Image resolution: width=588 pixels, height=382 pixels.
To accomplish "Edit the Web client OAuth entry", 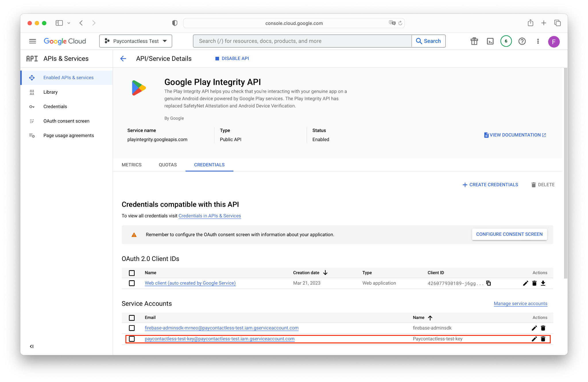I will (525, 283).
